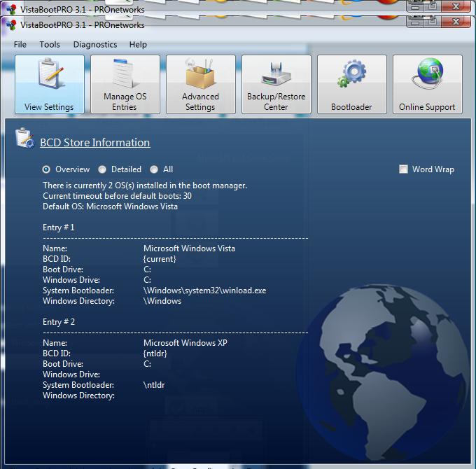Click the 'Microsoft Windows XP' name value
This screenshot has height=469, width=476.
pyautogui.click(x=185, y=343)
